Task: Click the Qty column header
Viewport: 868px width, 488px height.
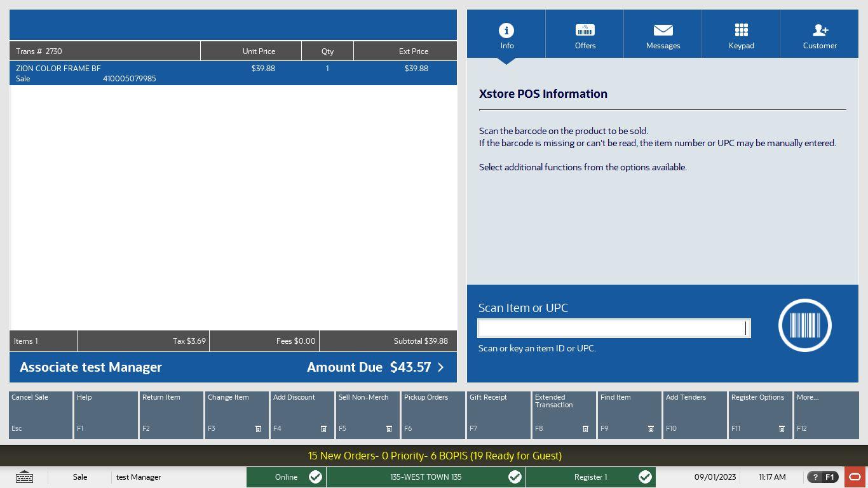Action: pos(327,51)
